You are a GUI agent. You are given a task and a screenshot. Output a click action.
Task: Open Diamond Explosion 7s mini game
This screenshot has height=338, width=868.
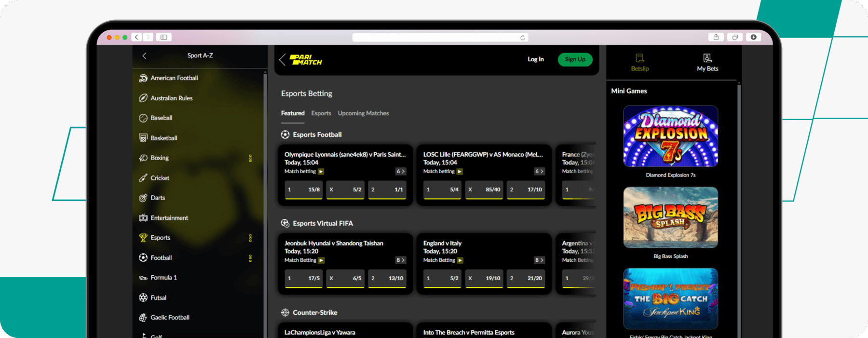pyautogui.click(x=671, y=136)
